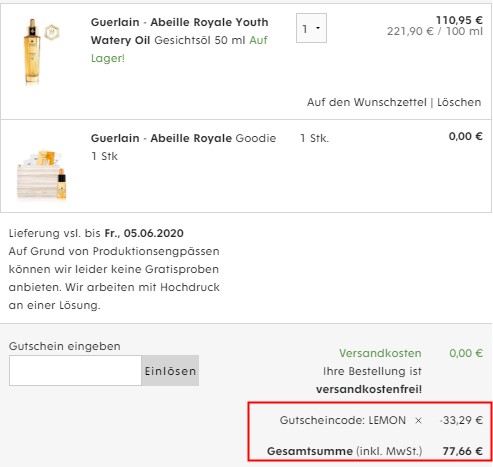Screen dimensions: 493x467
Task: Click the 'Gutschein eingeben' label
Action: tap(65, 346)
